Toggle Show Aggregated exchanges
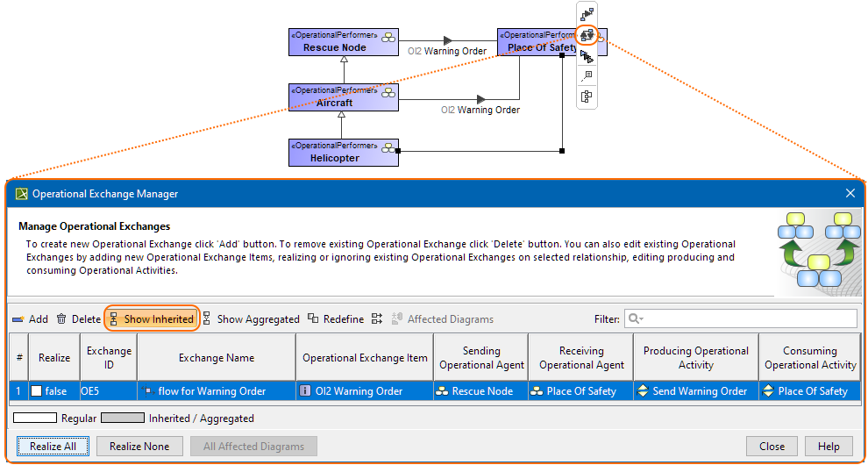The image size is (868, 465). pos(251,319)
